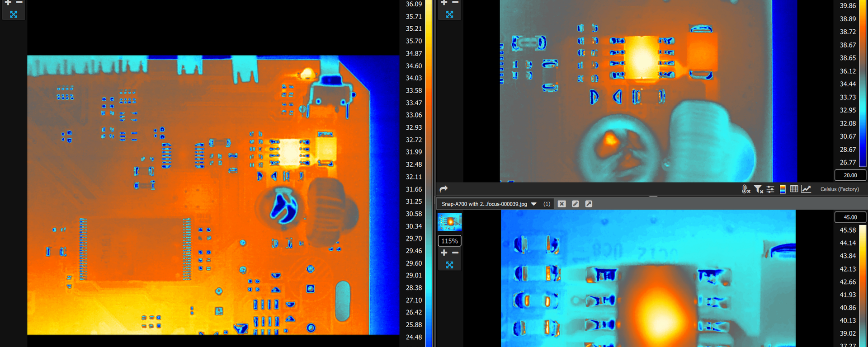868x347 pixels.
Task: Edit the 20.00 lower scale limit field
Action: (x=850, y=175)
